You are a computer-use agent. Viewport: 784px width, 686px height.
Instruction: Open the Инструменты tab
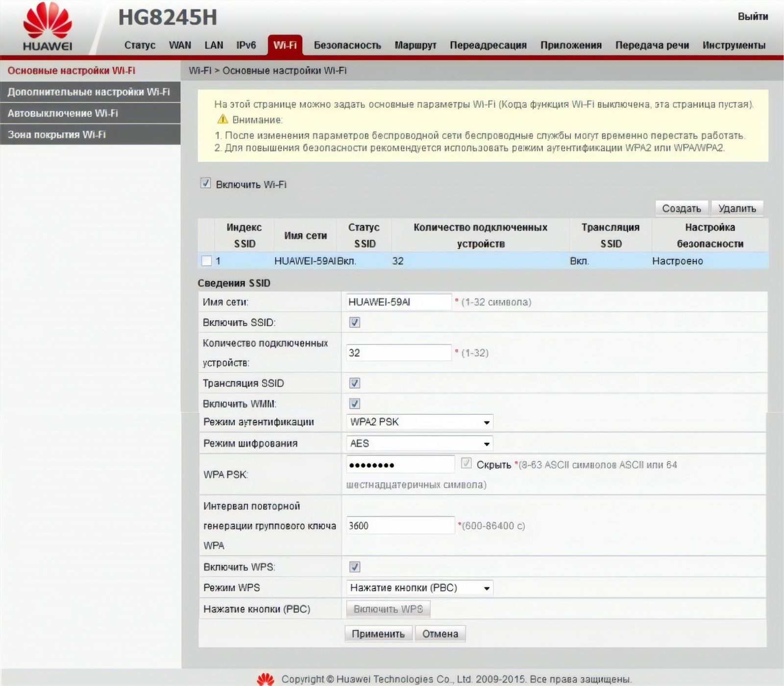(x=734, y=45)
